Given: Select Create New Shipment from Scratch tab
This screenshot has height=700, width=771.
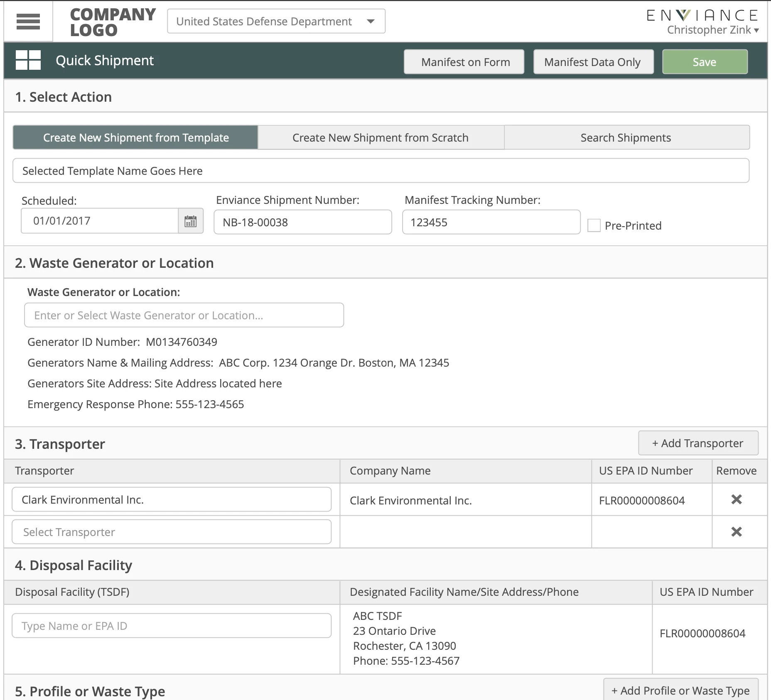Looking at the screenshot, I should 381,137.
